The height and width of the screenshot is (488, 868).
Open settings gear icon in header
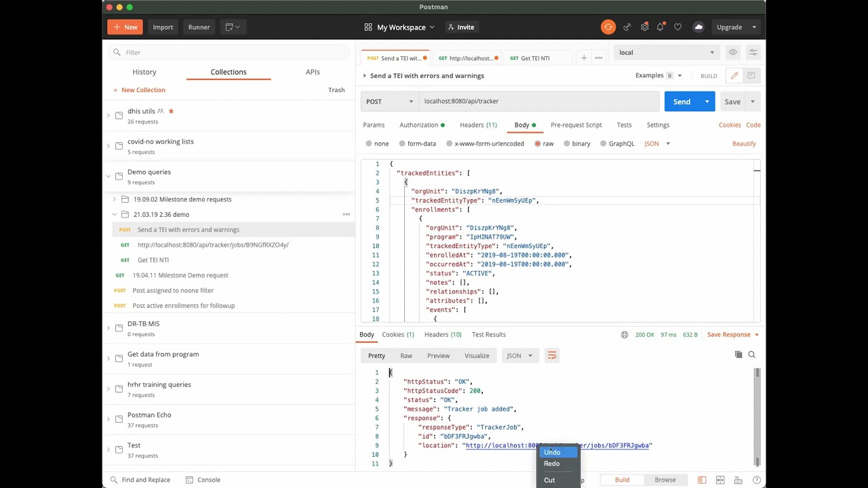tap(644, 27)
